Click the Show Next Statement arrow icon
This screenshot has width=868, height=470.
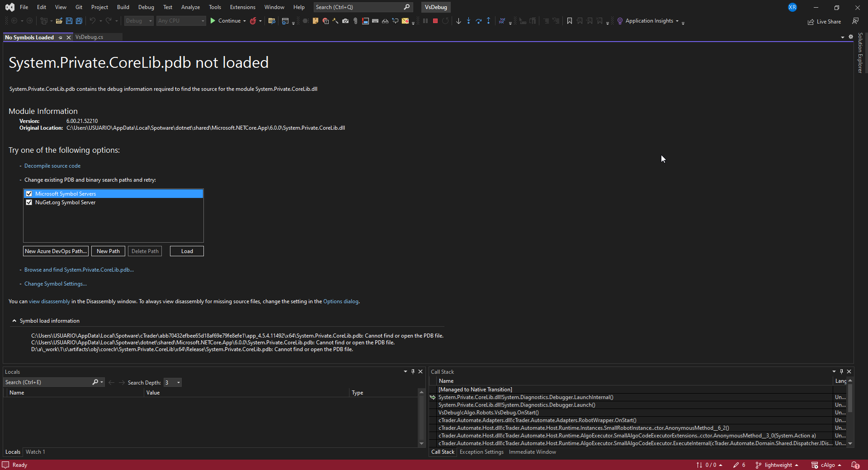point(458,21)
